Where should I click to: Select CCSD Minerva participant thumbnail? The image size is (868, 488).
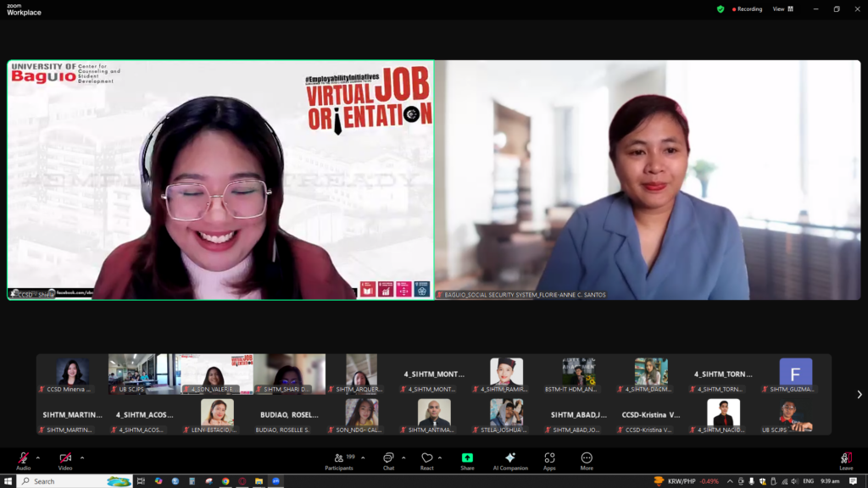tap(72, 374)
